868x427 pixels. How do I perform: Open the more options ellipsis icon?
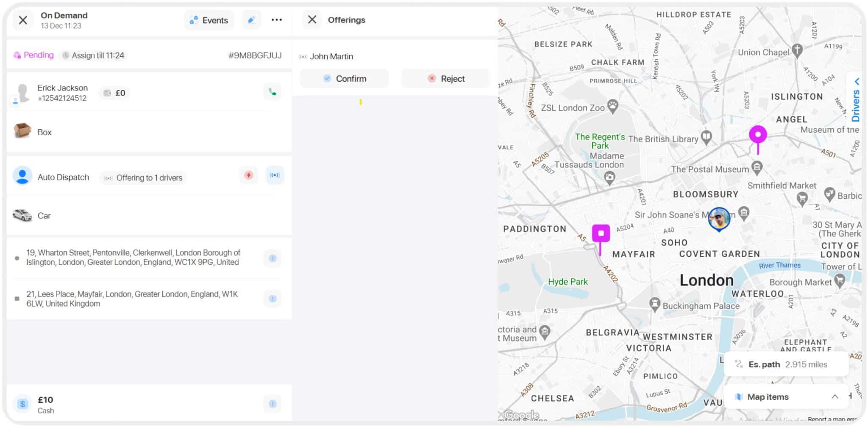click(276, 20)
